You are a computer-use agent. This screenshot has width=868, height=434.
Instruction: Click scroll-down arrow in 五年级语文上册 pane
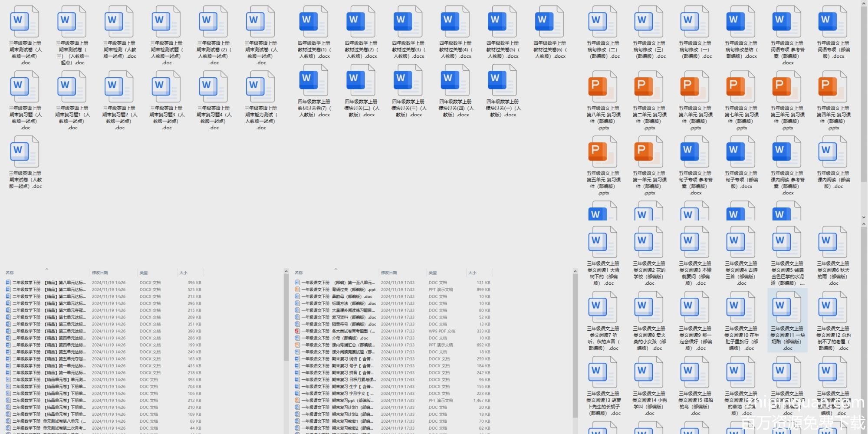[864, 217]
